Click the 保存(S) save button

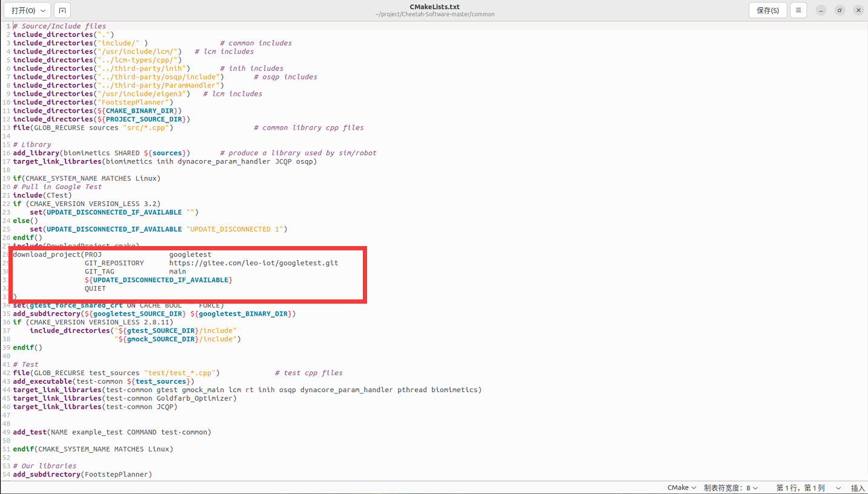[x=767, y=10]
